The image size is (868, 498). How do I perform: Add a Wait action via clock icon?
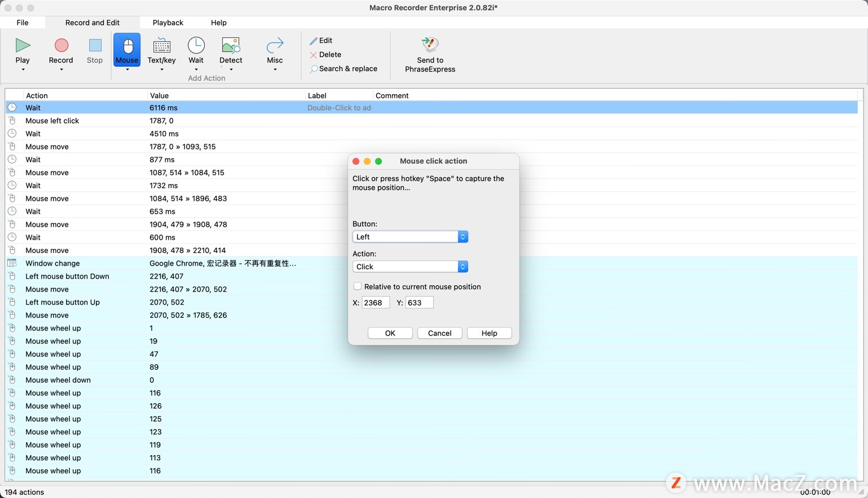(196, 46)
